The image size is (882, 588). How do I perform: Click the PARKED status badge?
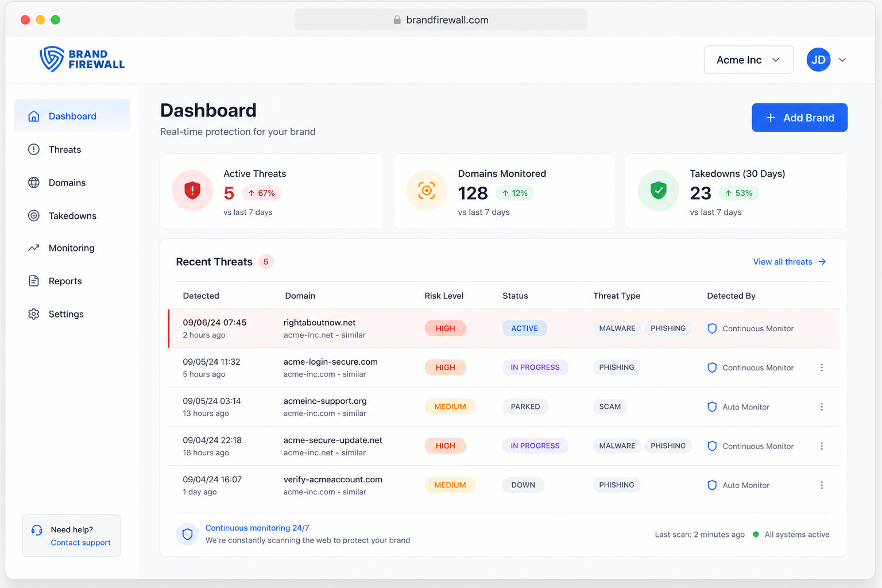(525, 407)
